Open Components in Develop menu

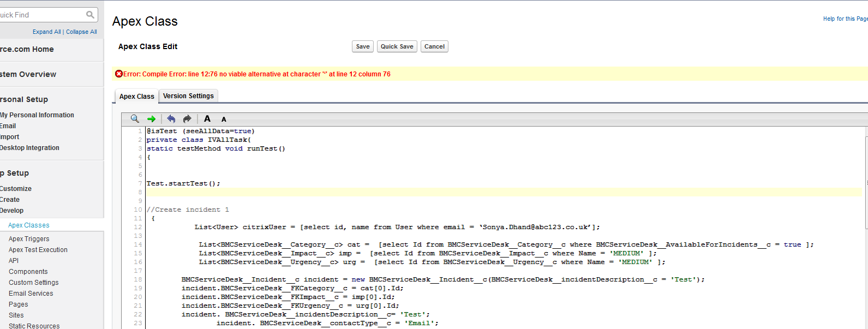point(28,272)
